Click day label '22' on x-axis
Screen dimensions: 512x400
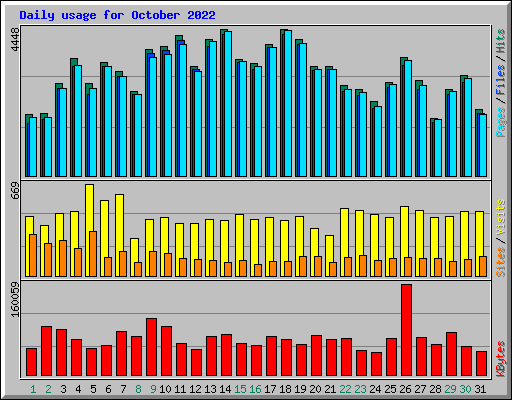[345, 389]
